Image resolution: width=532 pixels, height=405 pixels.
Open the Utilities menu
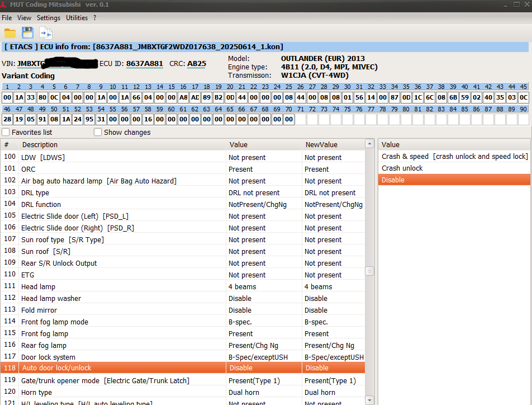pyautogui.click(x=77, y=18)
